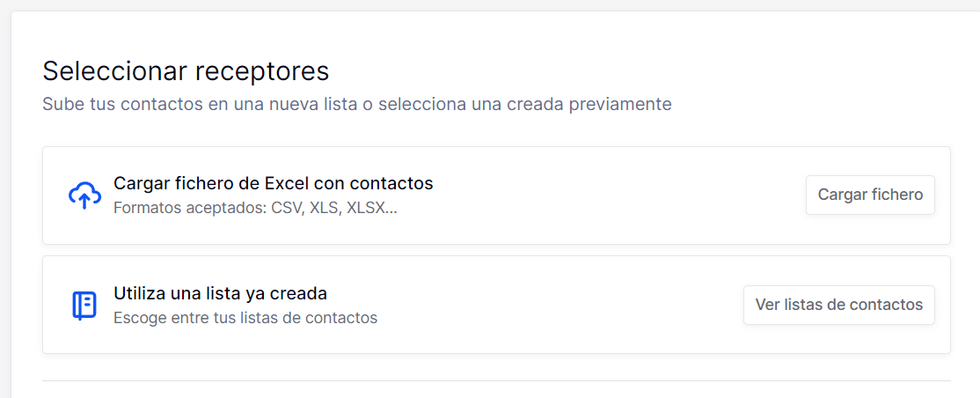
Task: Click the narrow gap between the two option cards
Action: (x=496, y=250)
